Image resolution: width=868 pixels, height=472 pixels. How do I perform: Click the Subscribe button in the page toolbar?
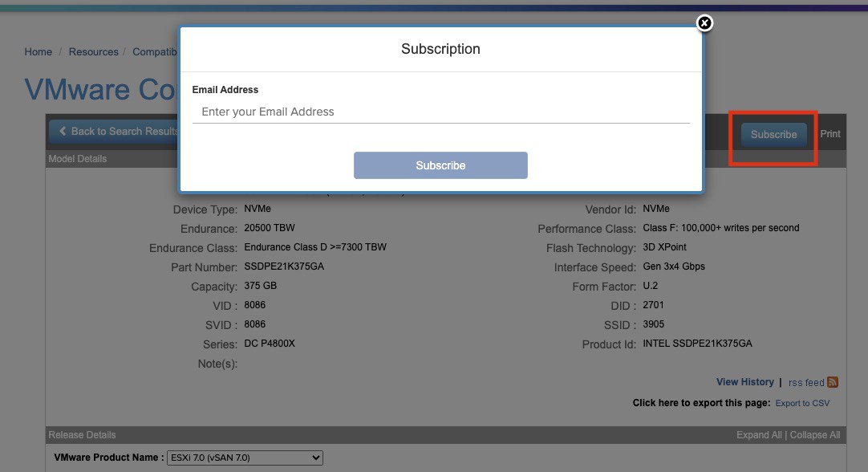click(x=773, y=135)
